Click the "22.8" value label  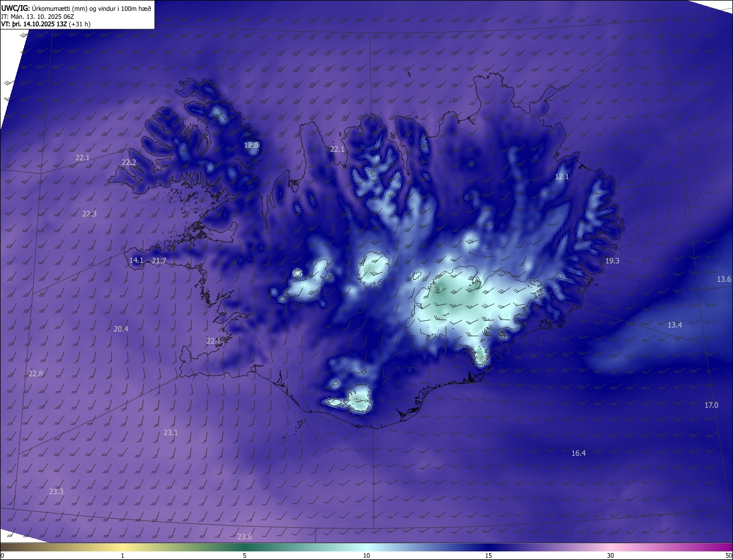(36, 374)
